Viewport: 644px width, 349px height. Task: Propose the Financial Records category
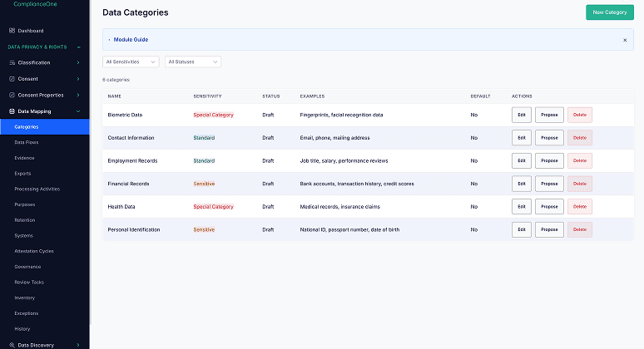(549, 184)
